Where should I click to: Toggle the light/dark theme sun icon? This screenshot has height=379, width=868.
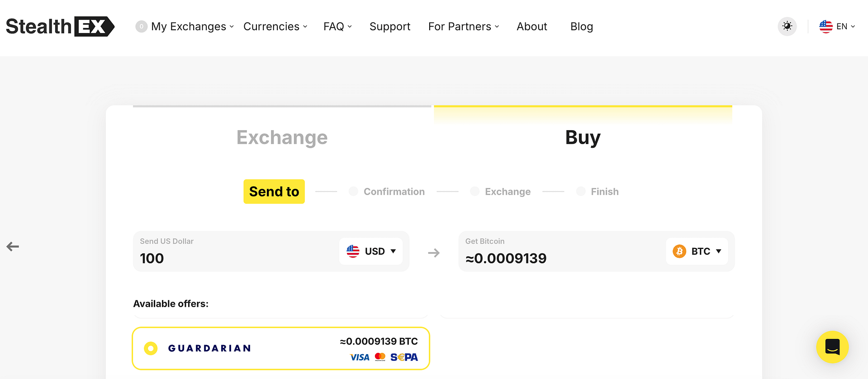pos(787,26)
